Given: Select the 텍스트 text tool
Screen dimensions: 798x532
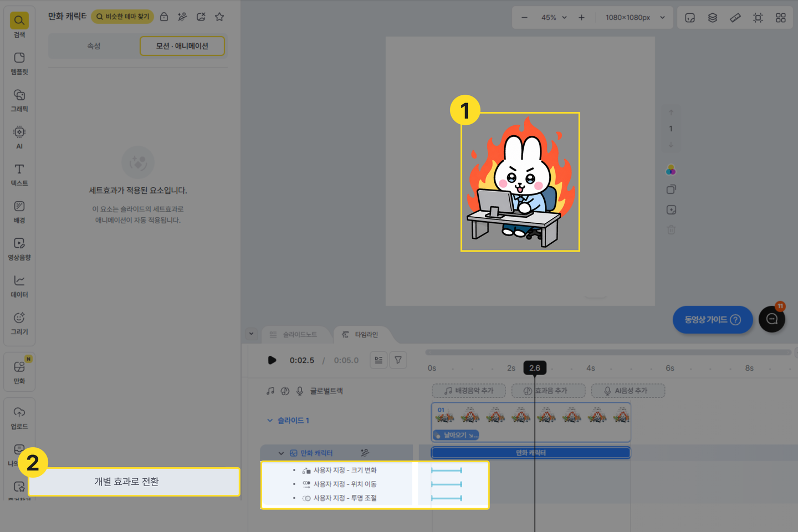Looking at the screenshot, I should click(19, 175).
